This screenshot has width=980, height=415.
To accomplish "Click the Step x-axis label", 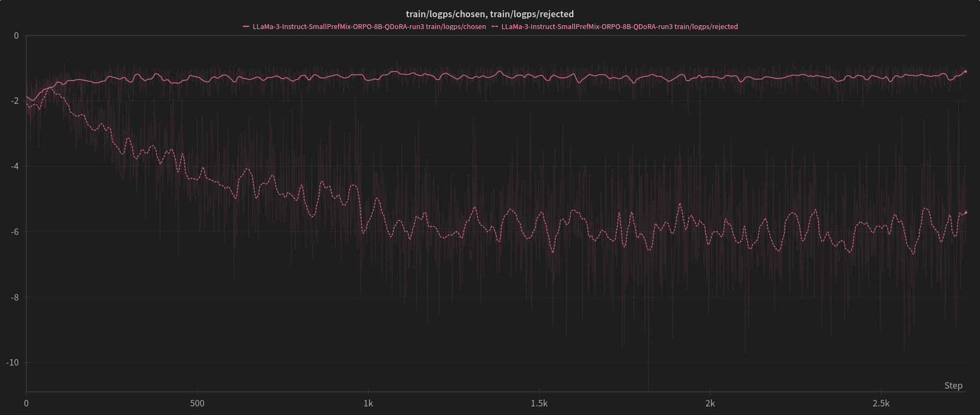I will pos(953,385).
